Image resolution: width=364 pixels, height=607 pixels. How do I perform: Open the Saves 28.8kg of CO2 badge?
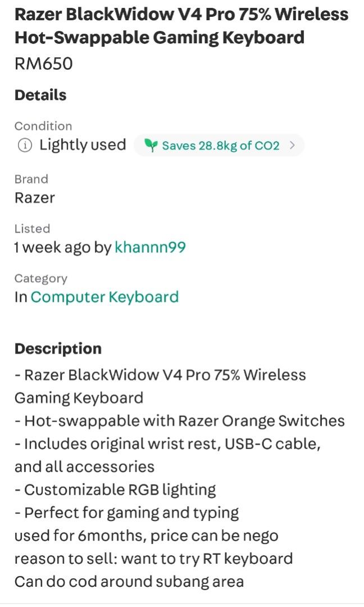(219, 146)
